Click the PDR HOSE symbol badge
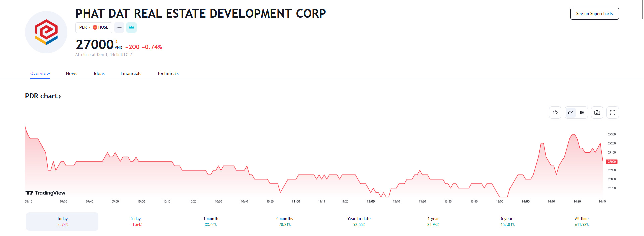The image size is (644, 236). tap(94, 27)
